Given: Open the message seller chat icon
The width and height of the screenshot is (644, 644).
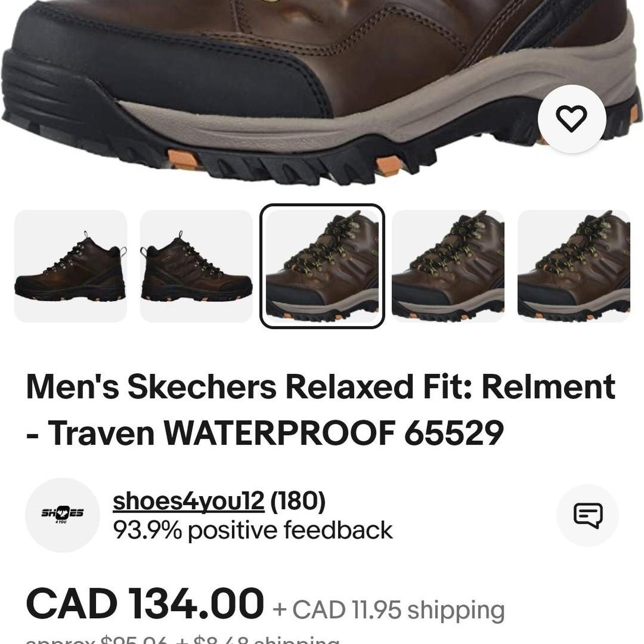Looking at the screenshot, I should coord(588,515).
